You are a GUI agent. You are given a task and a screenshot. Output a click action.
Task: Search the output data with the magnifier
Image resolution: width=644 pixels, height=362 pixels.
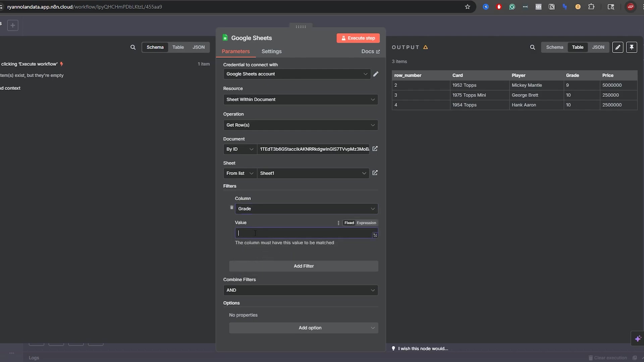532,47
